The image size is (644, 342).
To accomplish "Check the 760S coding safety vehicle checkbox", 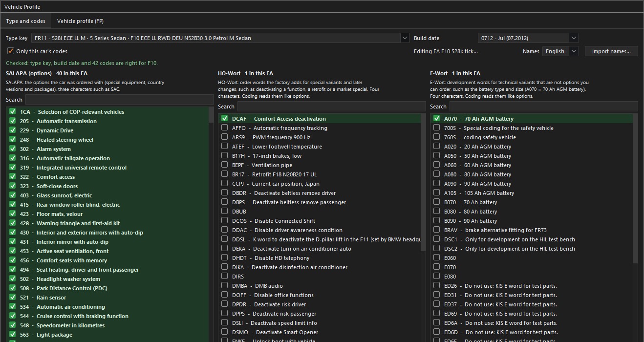I will click(x=437, y=137).
